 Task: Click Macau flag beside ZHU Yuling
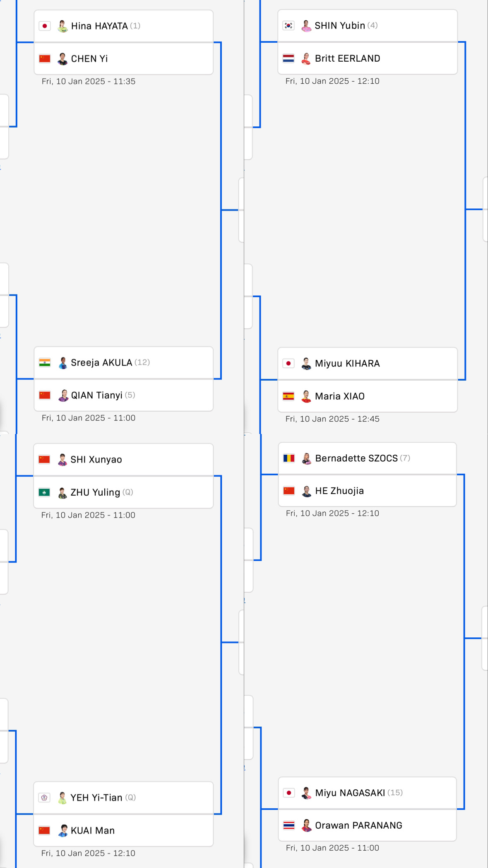44,492
